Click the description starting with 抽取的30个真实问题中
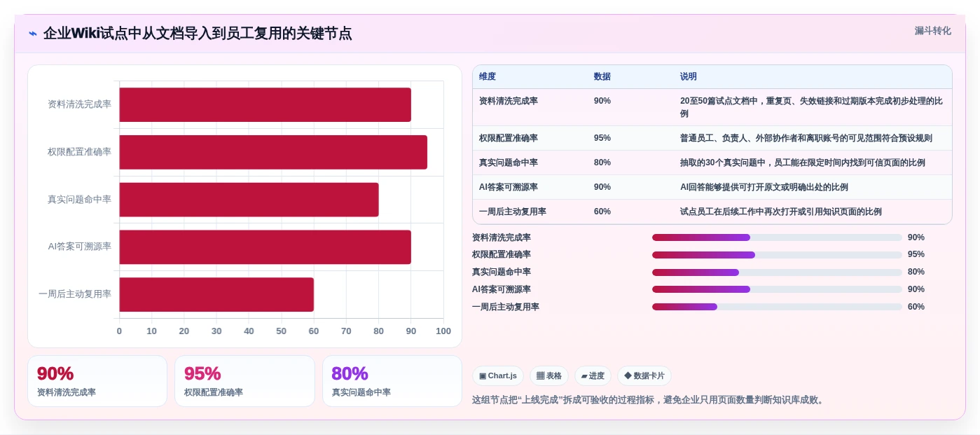This screenshot has height=435, width=980. point(803,163)
